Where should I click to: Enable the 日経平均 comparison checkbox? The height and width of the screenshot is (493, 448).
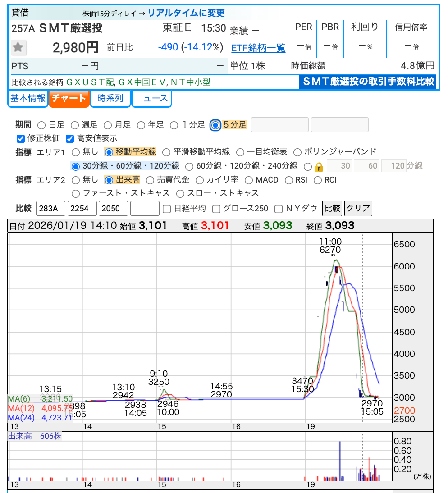click(167, 209)
